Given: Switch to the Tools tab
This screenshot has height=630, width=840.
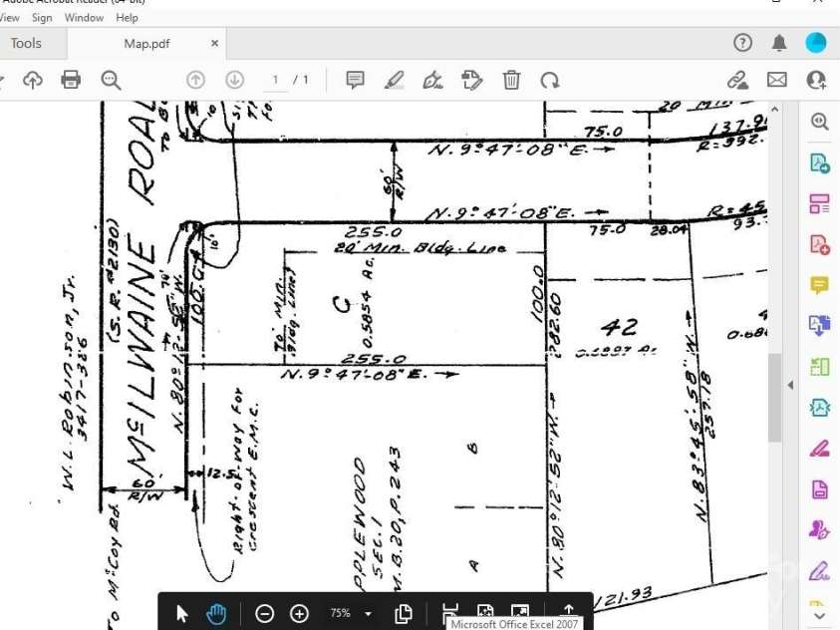Looking at the screenshot, I should coord(26,43).
